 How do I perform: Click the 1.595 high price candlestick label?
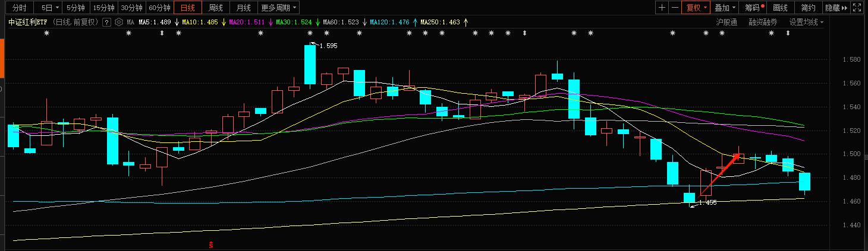(x=328, y=46)
